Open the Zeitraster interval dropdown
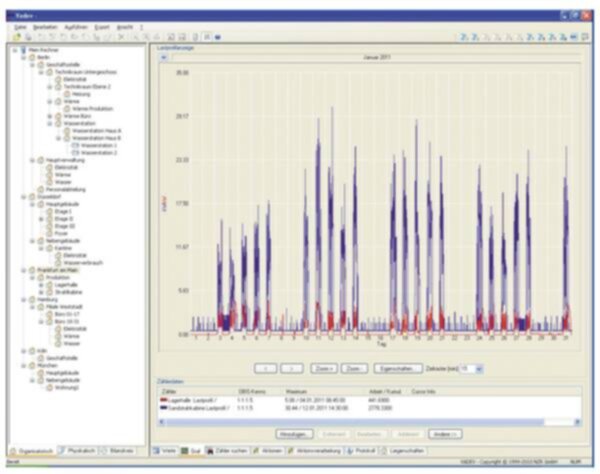 tap(479, 369)
